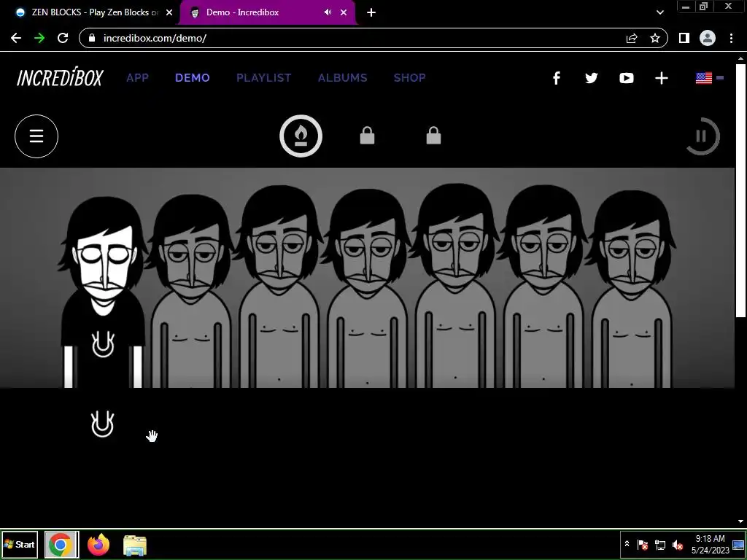The height and width of the screenshot is (560, 747).
Task: Click the Chrome taskbar icon
Action: coord(61,545)
